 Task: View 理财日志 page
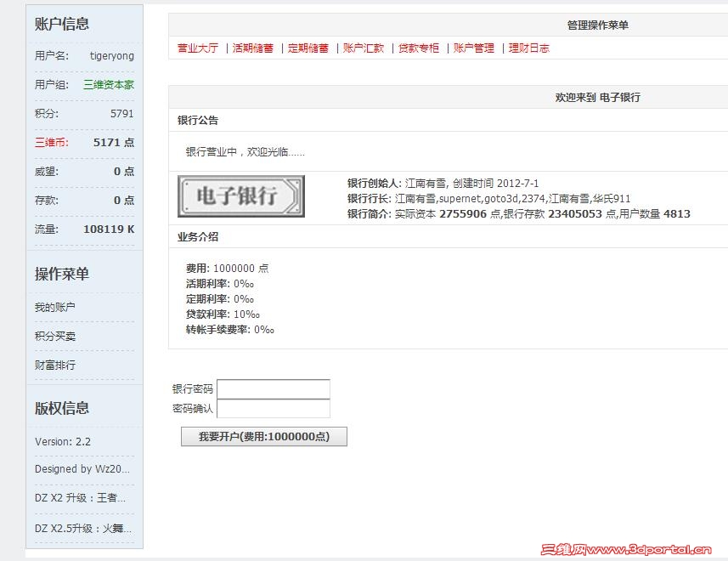click(x=529, y=48)
